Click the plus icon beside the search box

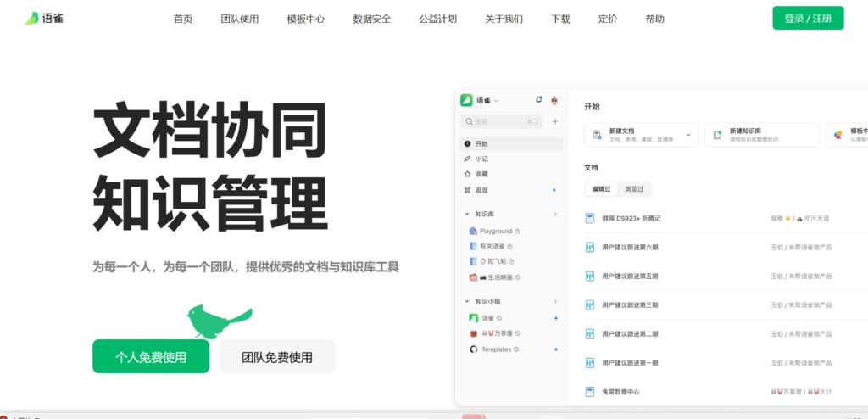coord(555,121)
